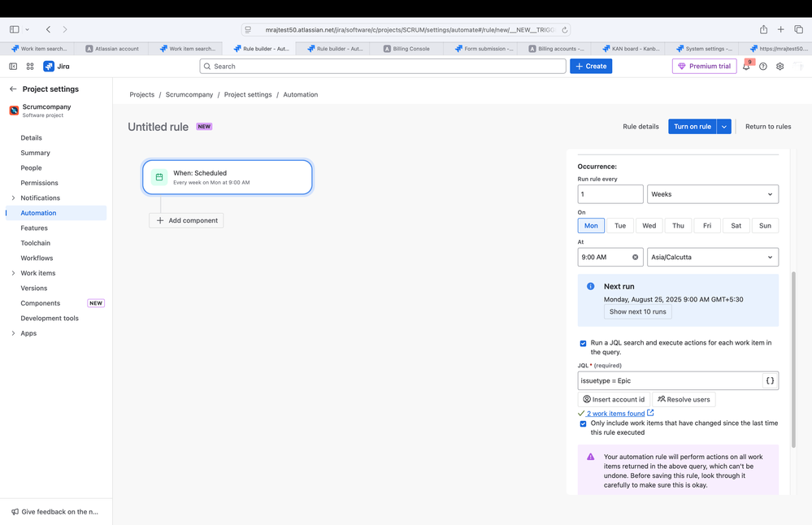This screenshot has width=812, height=525.
Task: Uncheck Only include changed work items checkbox
Action: coord(583,423)
